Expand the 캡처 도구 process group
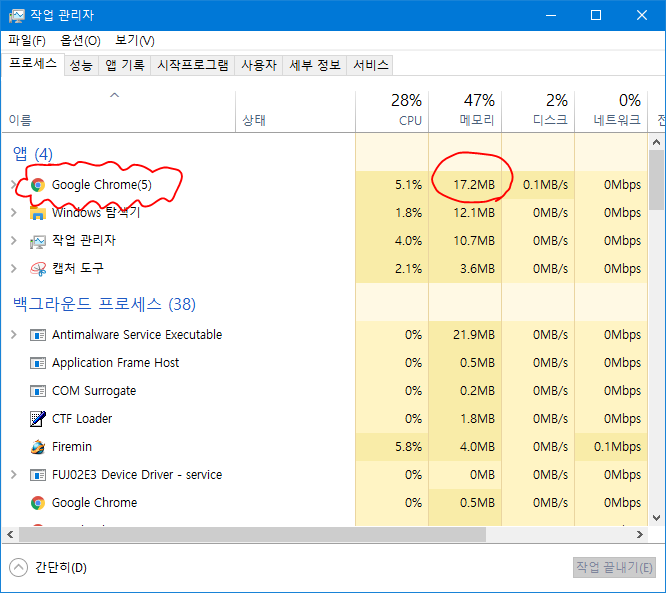 point(14,268)
